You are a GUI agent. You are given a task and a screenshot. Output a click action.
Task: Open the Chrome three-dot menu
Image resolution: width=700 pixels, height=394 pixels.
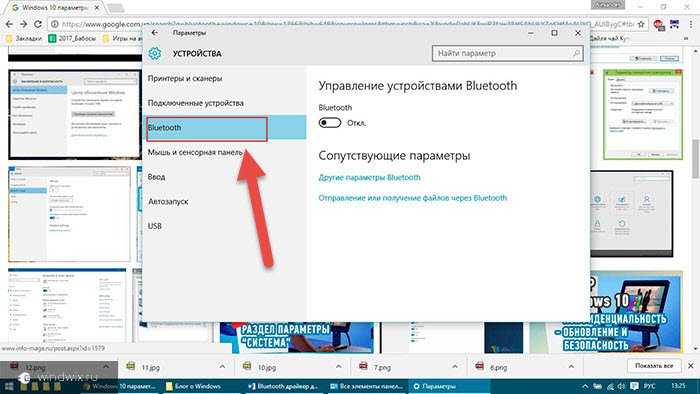[x=692, y=24]
